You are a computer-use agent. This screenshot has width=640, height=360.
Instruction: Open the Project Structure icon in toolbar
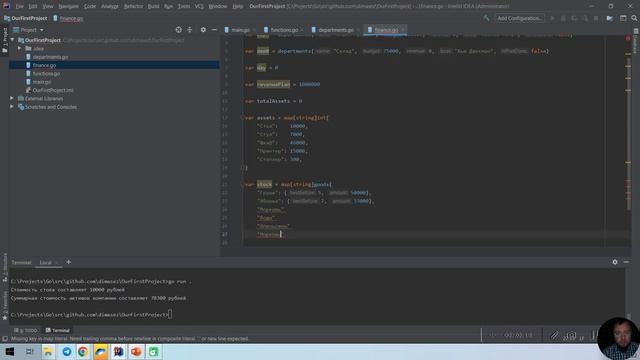pos(609,18)
